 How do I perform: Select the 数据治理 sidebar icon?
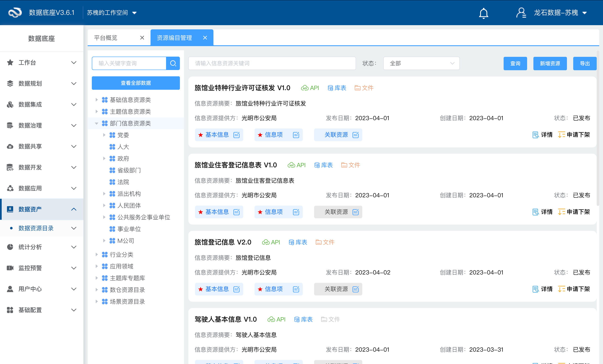coord(10,125)
